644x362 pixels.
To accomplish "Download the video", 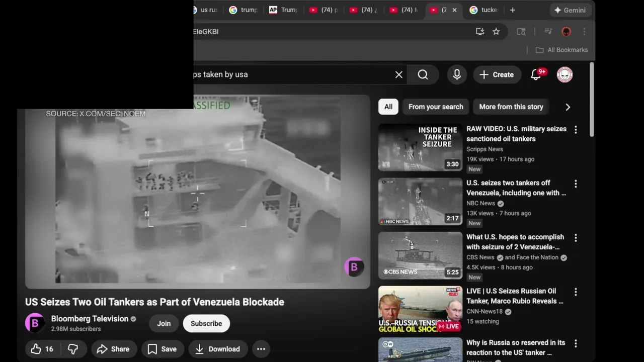I will point(217,349).
